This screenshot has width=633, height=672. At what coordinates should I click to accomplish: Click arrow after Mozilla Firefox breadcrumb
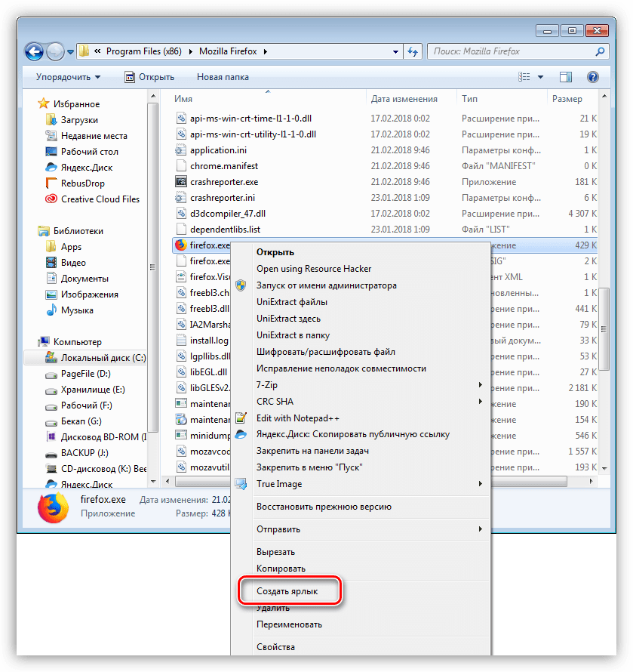(266, 51)
